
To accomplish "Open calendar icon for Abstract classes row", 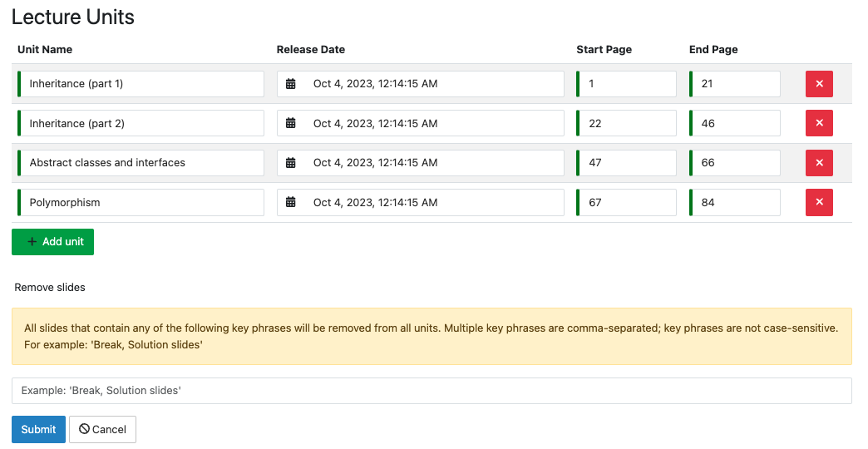I will 290,163.
